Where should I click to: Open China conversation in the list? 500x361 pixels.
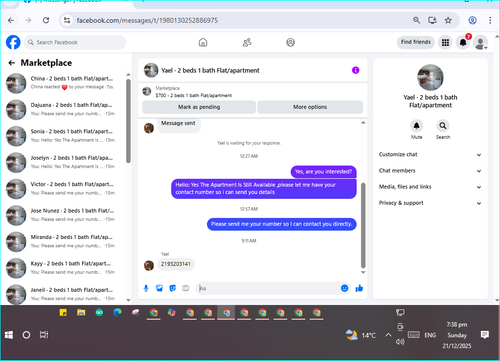point(63,83)
